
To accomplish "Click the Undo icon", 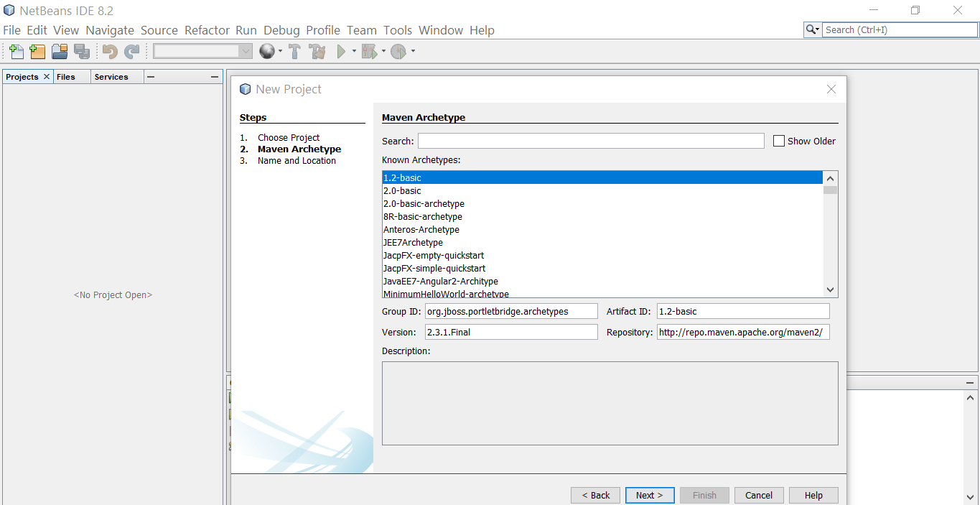I will (109, 51).
